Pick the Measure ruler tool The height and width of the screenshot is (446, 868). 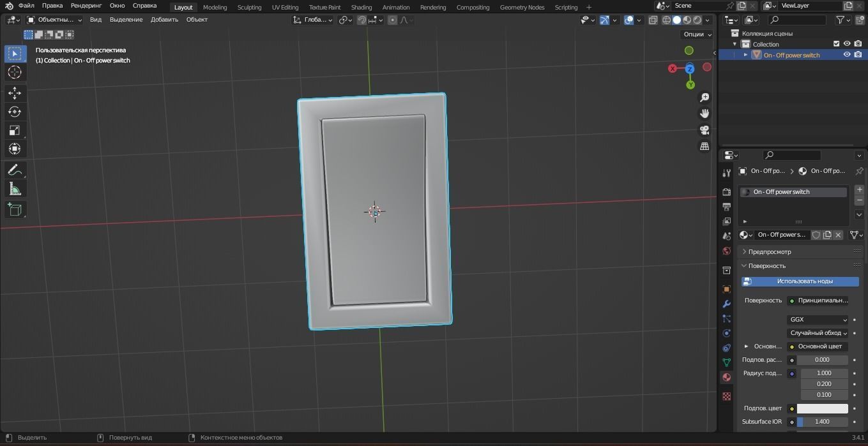15,188
